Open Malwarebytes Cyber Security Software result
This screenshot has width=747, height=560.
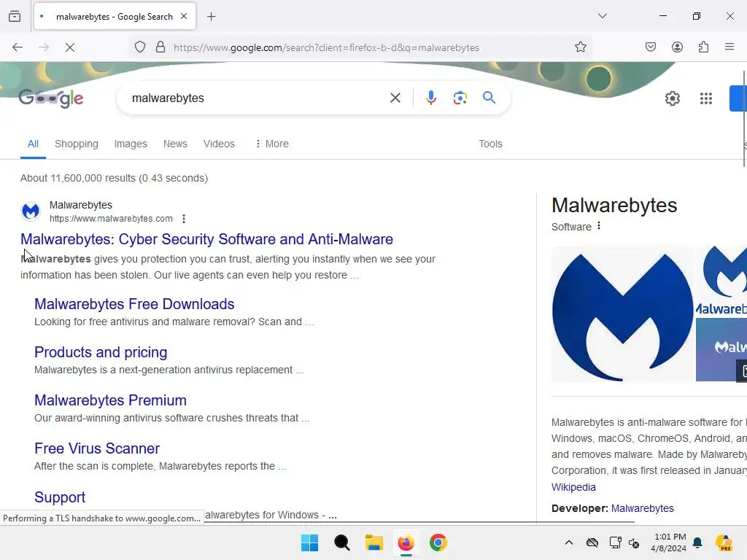(x=206, y=239)
